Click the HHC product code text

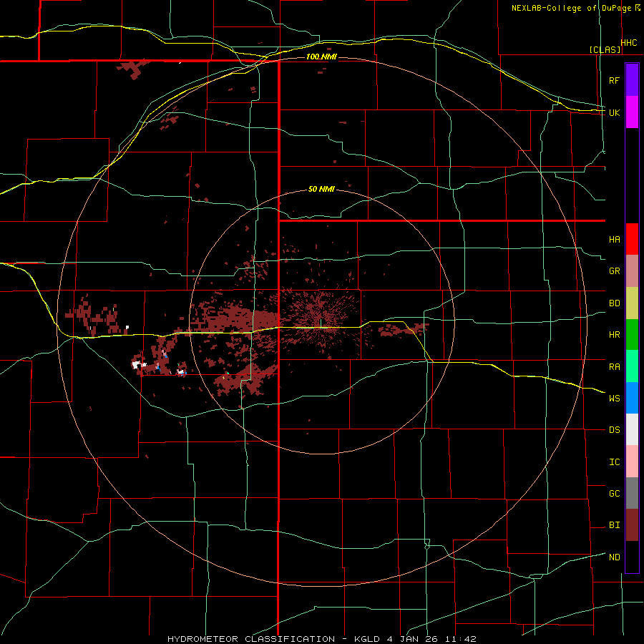(629, 43)
